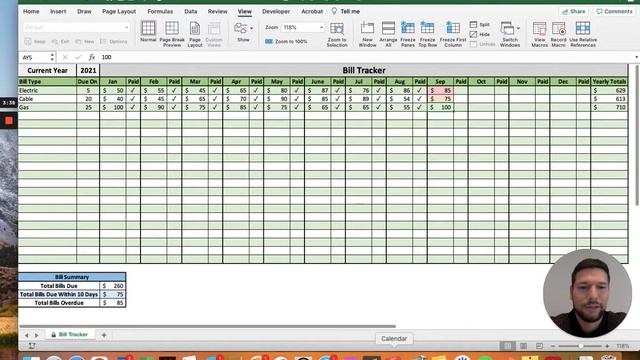Select the Bill Summary header cell

pos(72,277)
